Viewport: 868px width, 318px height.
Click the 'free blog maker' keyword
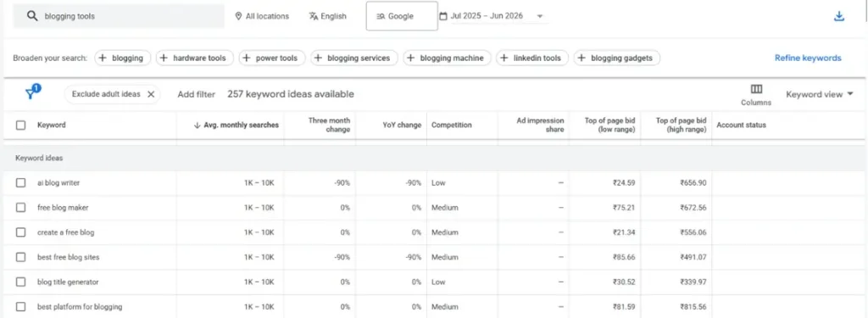pyautogui.click(x=63, y=208)
